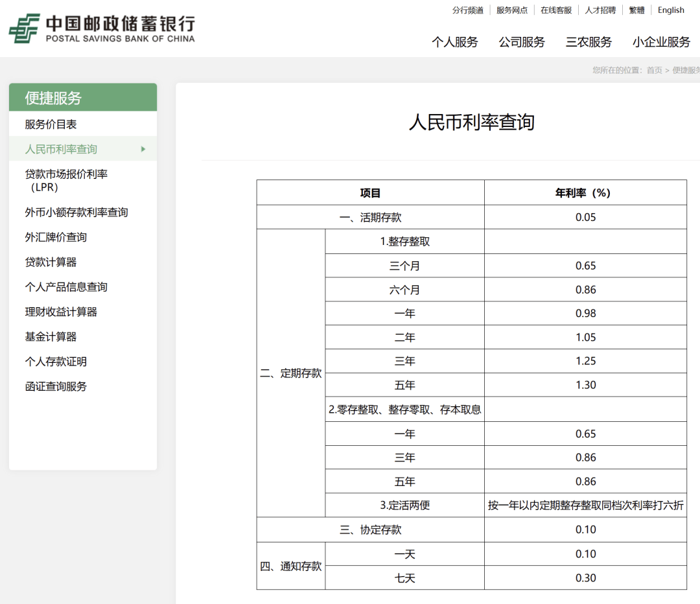Go to 首页 via the breadcrumb

click(654, 69)
